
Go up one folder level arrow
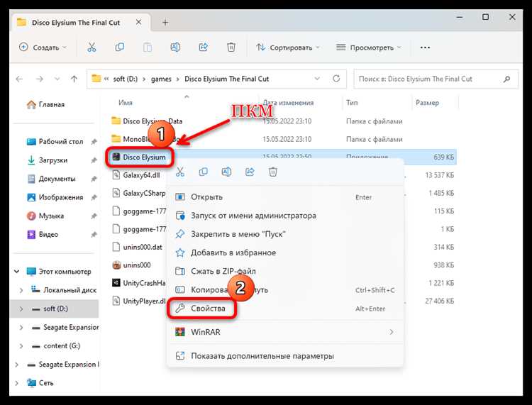pyautogui.click(x=74, y=79)
